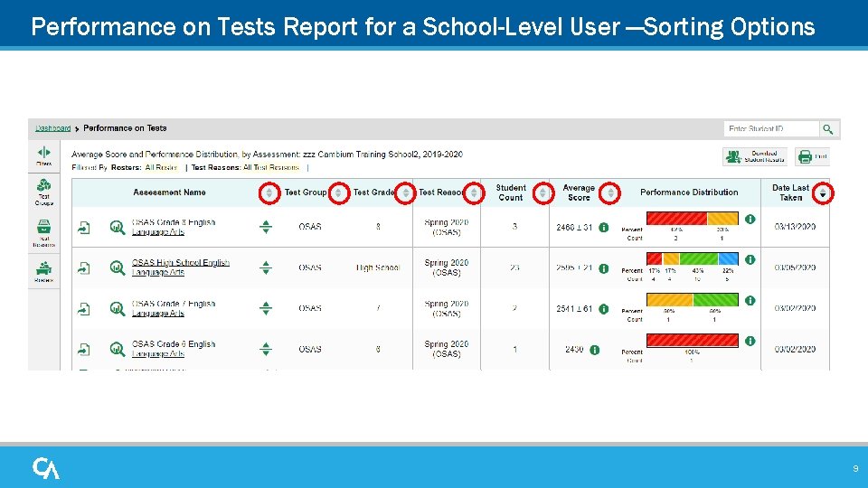Click distribution info icon for Grade 7 row
The height and width of the screenshot is (488, 868).
coord(750,300)
